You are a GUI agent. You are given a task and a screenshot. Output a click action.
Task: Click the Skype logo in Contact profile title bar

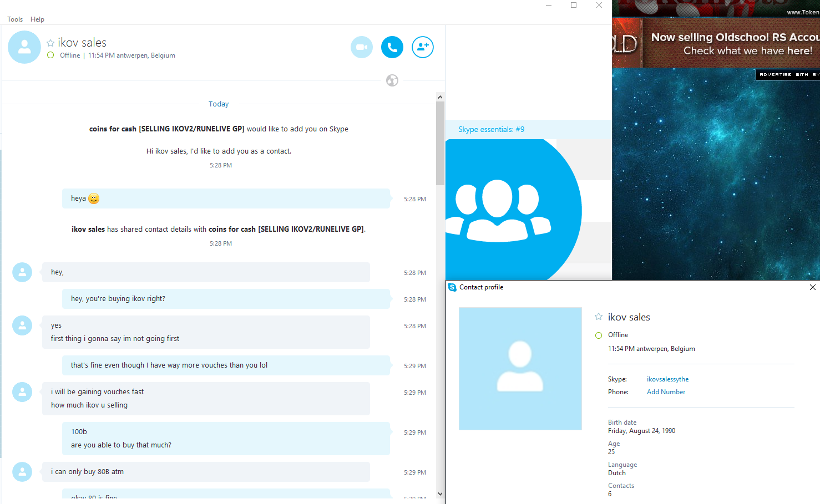452,287
